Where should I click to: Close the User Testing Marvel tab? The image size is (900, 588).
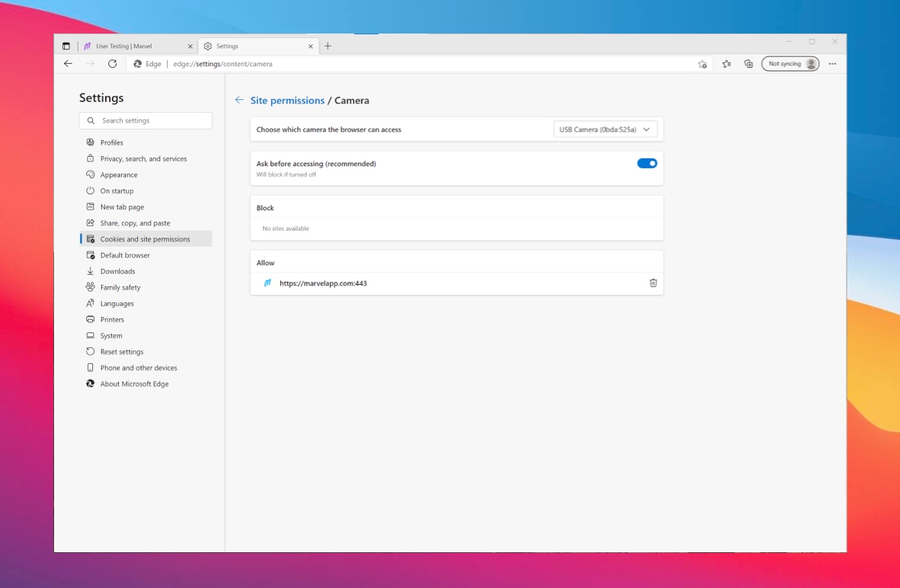[x=190, y=46]
